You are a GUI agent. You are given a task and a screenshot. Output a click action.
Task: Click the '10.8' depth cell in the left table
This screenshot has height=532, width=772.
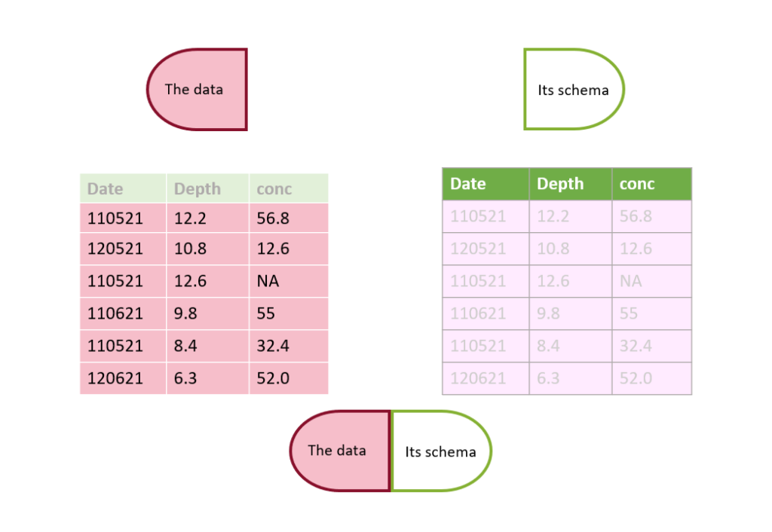coord(208,249)
